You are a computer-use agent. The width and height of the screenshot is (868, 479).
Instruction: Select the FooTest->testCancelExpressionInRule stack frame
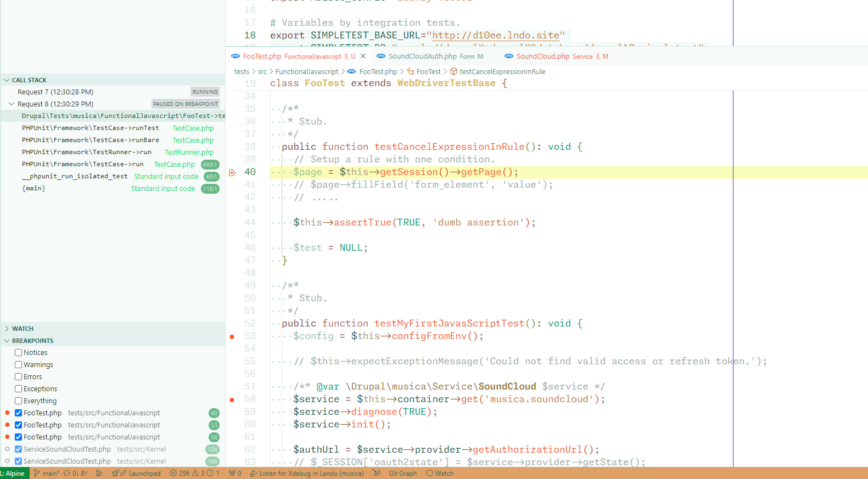[113, 116]
